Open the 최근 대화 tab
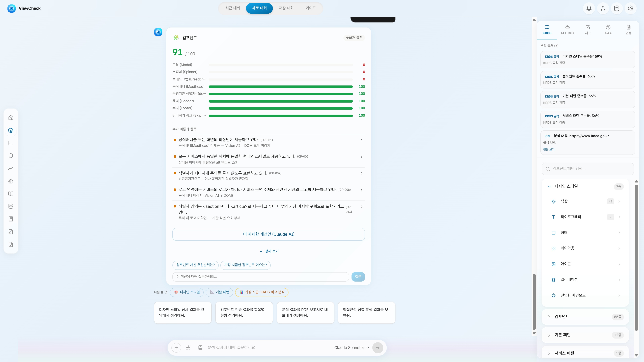Viewport: 644px width, 362px height. (232, 8)
